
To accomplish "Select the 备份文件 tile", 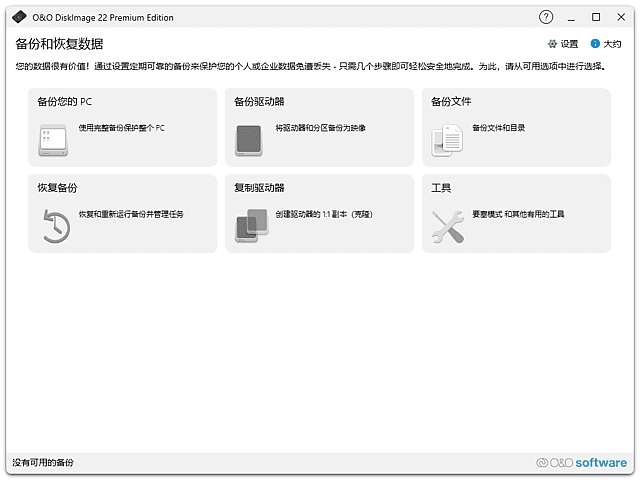I will point(516,127).
